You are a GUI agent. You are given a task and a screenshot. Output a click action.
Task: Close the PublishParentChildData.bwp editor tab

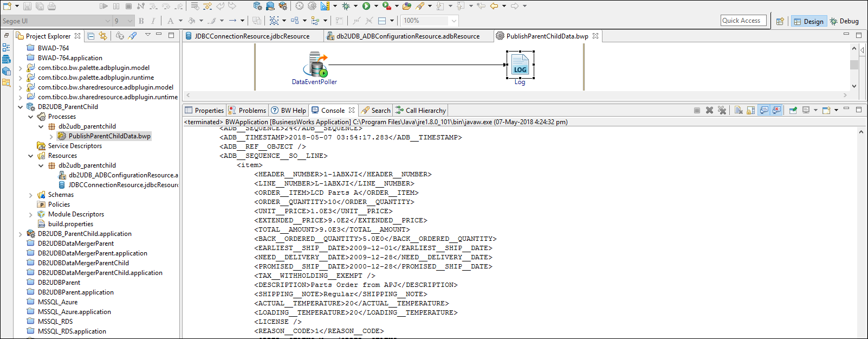[595, 36]
